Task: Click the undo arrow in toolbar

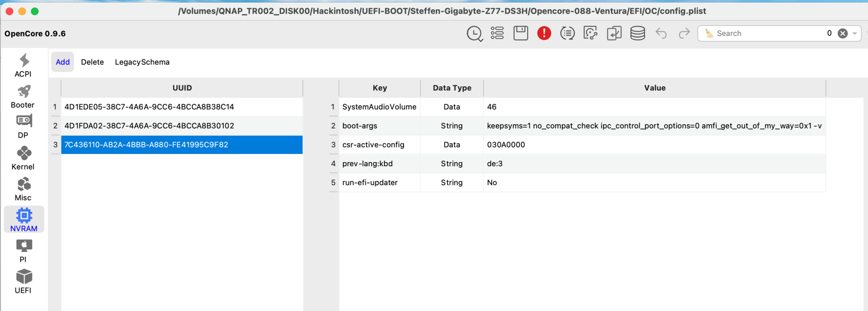Action: click(x=661, y=33)
